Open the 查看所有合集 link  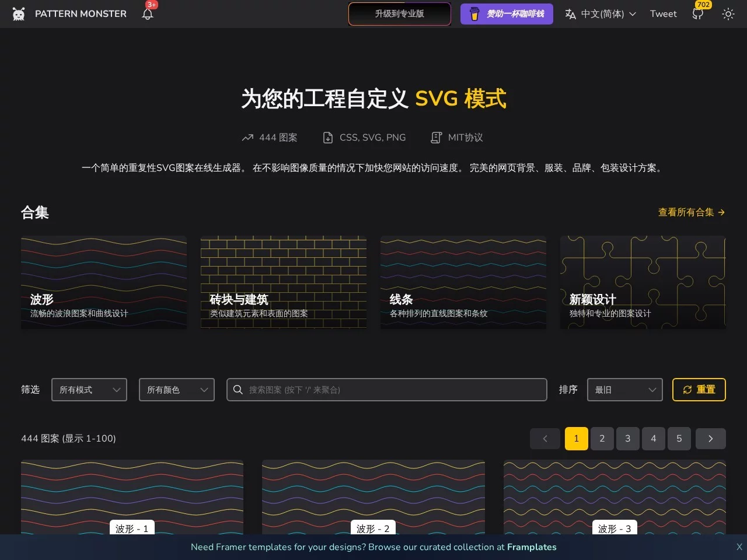[x=691, y=212]
